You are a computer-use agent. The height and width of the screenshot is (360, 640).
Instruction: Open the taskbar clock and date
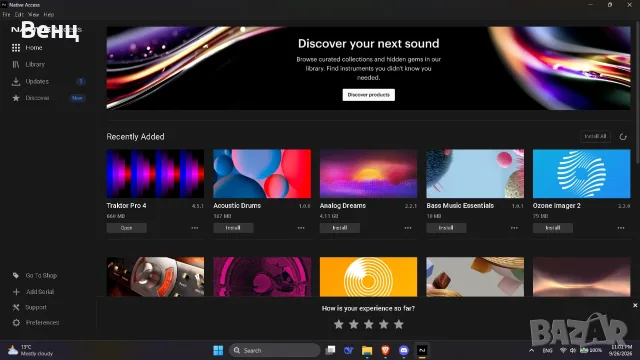[x=621, y=351]
